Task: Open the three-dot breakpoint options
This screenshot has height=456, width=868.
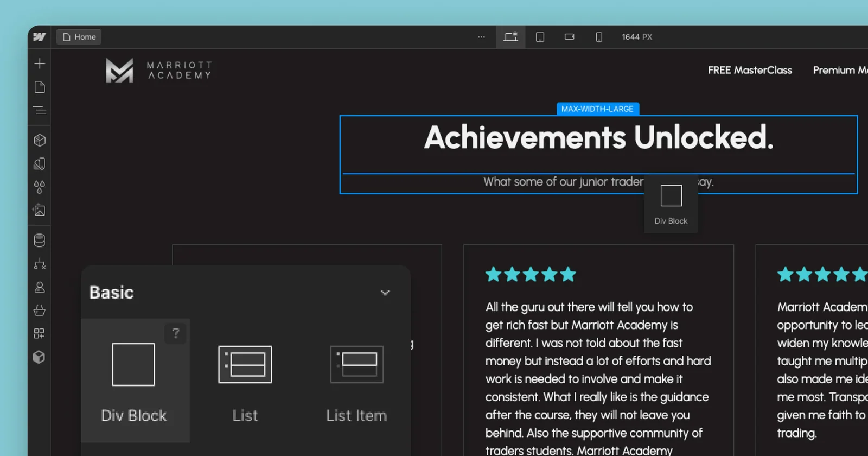Action: pos(481,37)
